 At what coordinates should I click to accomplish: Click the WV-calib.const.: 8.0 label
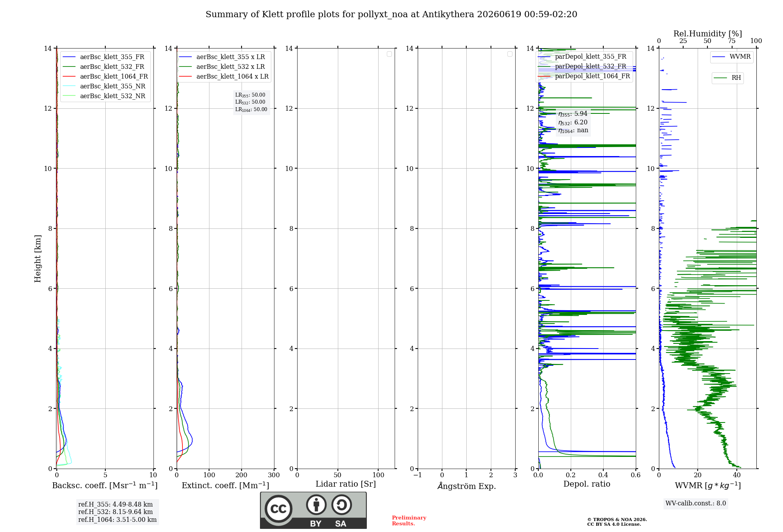[696, 503]
